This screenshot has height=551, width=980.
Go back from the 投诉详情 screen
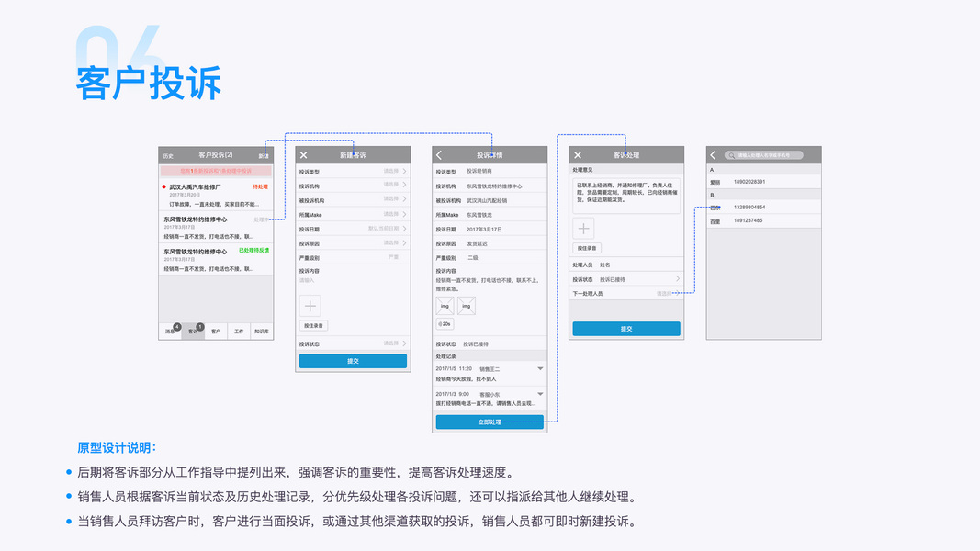(x=439, y=155)
